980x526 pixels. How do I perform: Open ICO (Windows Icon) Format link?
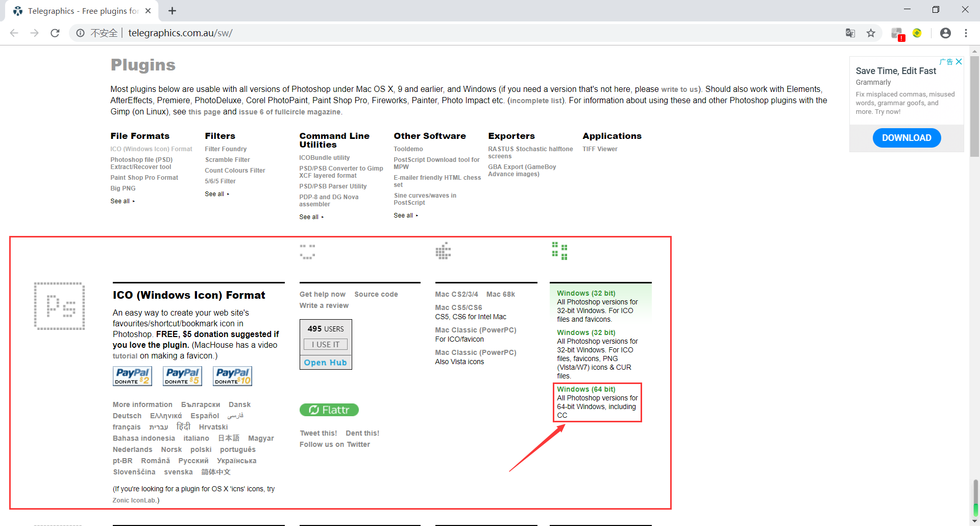coord(151,149)
